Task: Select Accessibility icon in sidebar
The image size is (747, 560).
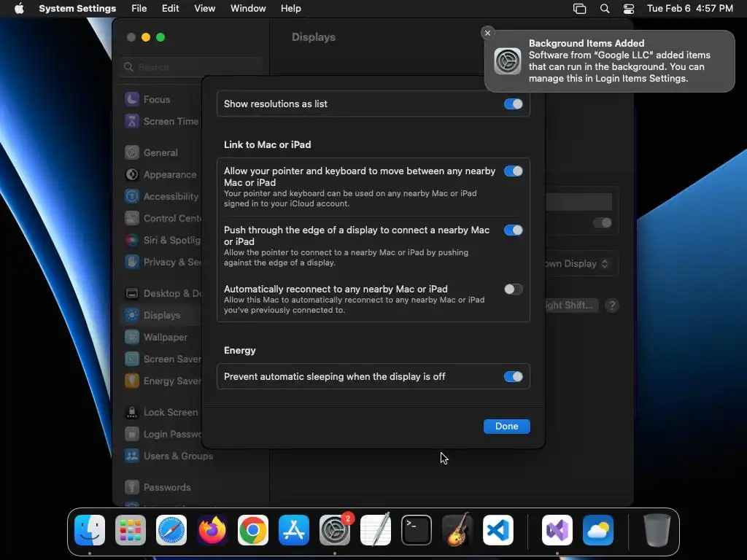Action: coord(132,196)
